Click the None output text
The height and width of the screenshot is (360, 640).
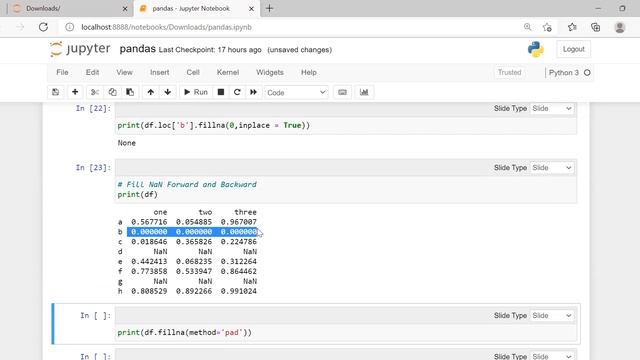(x=127, y=143)
